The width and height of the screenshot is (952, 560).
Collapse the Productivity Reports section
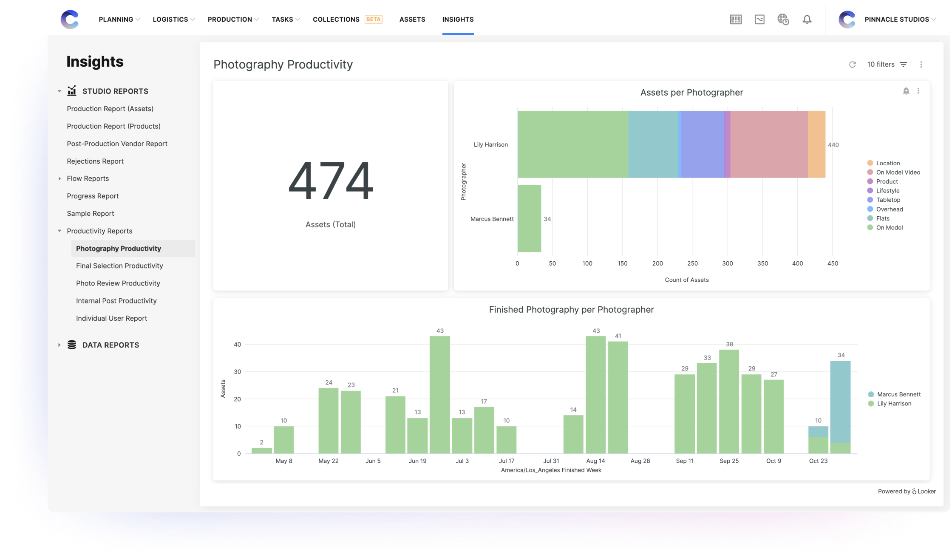[59, 231]
